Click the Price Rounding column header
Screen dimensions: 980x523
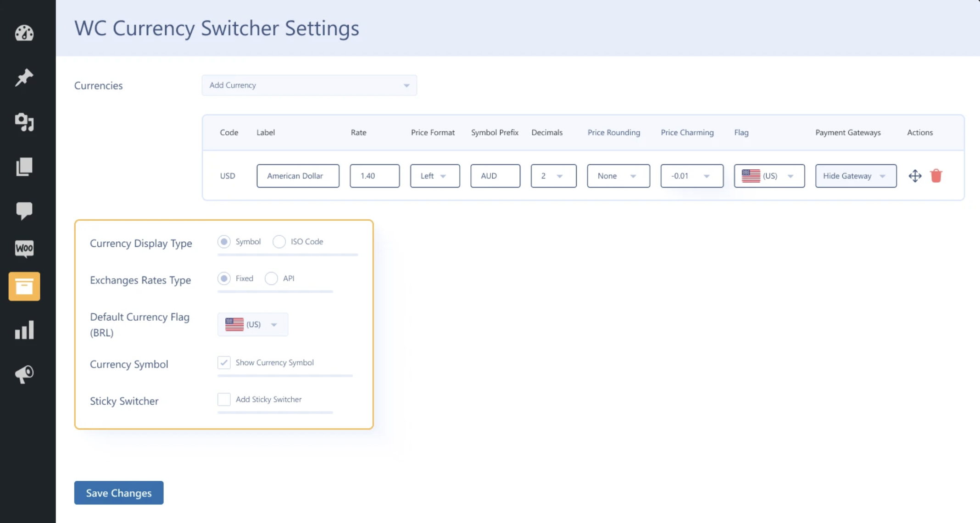tap(614, 133)
